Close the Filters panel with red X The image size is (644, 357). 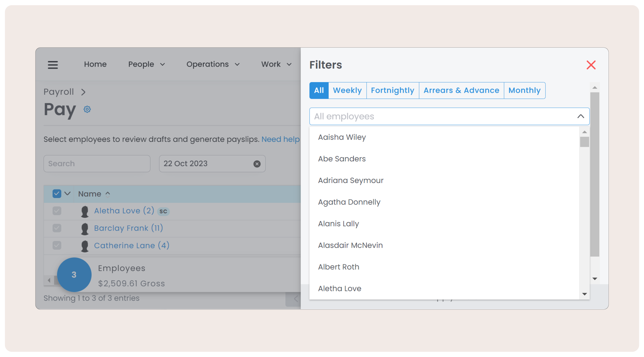(591, 65)
